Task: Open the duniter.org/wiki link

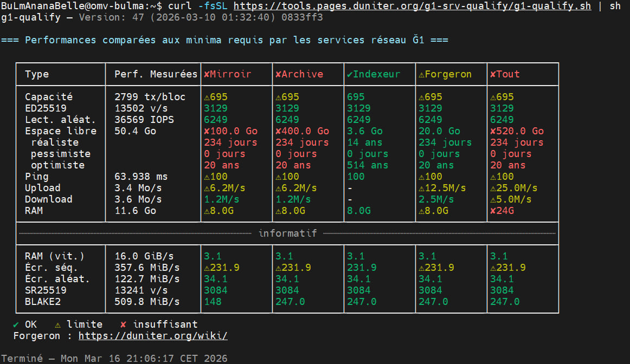Action: (153, 336)
